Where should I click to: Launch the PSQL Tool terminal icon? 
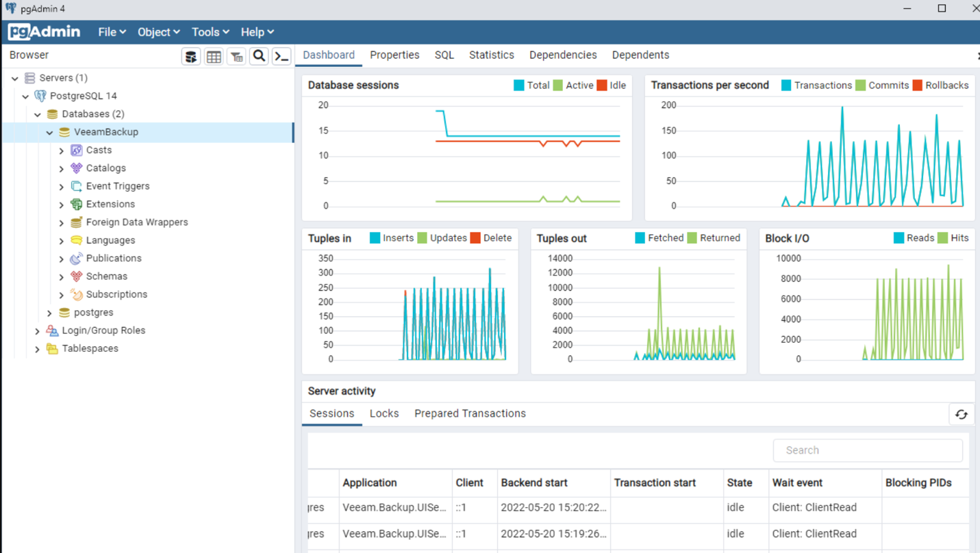click(x=281, y=56)
